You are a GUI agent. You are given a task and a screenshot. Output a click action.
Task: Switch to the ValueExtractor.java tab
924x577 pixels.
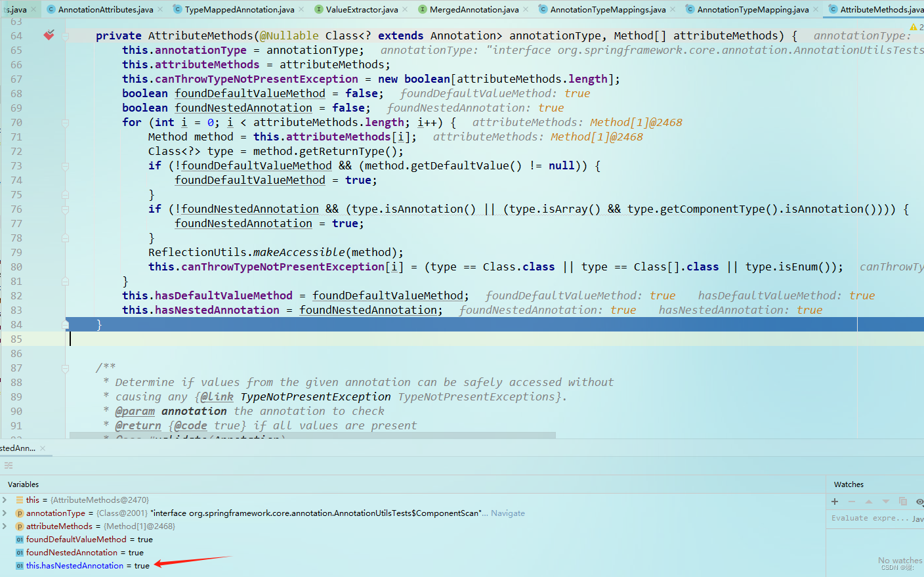[x=362, y=9]
